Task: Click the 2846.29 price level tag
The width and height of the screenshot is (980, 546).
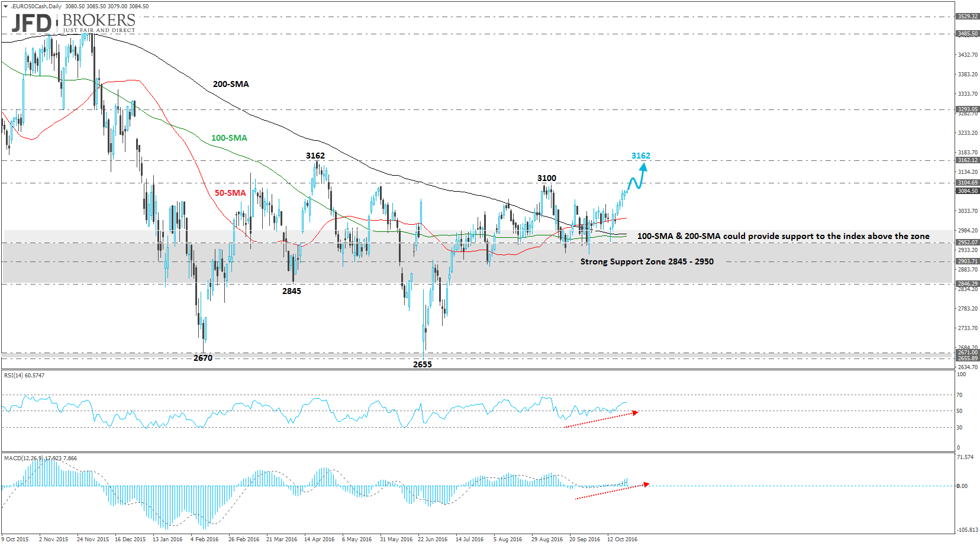Action: tap(968, 284)
